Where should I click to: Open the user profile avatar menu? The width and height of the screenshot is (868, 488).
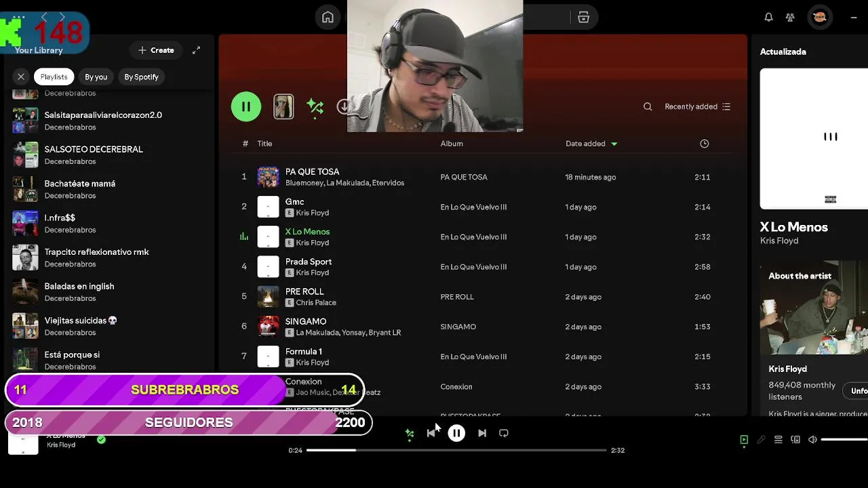[819, 18]
